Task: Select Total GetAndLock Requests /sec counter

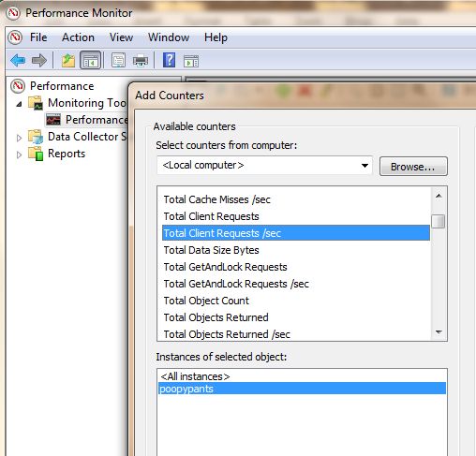Action: tap(296, 284)
